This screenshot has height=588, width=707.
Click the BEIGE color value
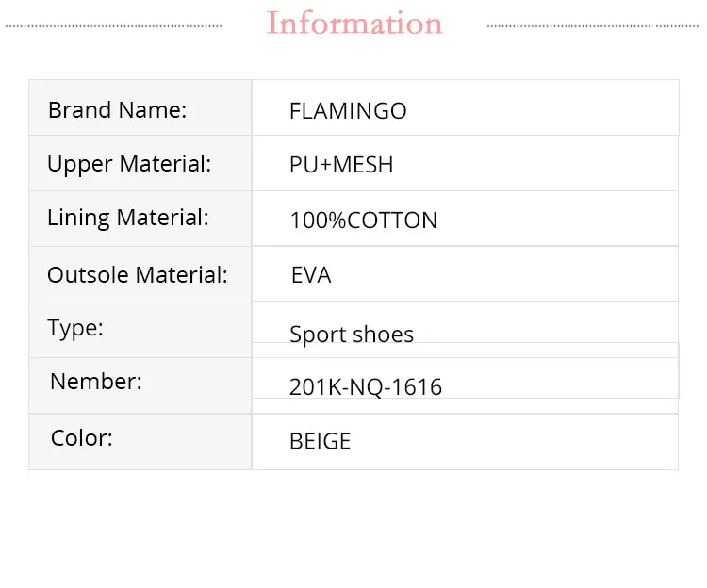pos(321,441)
